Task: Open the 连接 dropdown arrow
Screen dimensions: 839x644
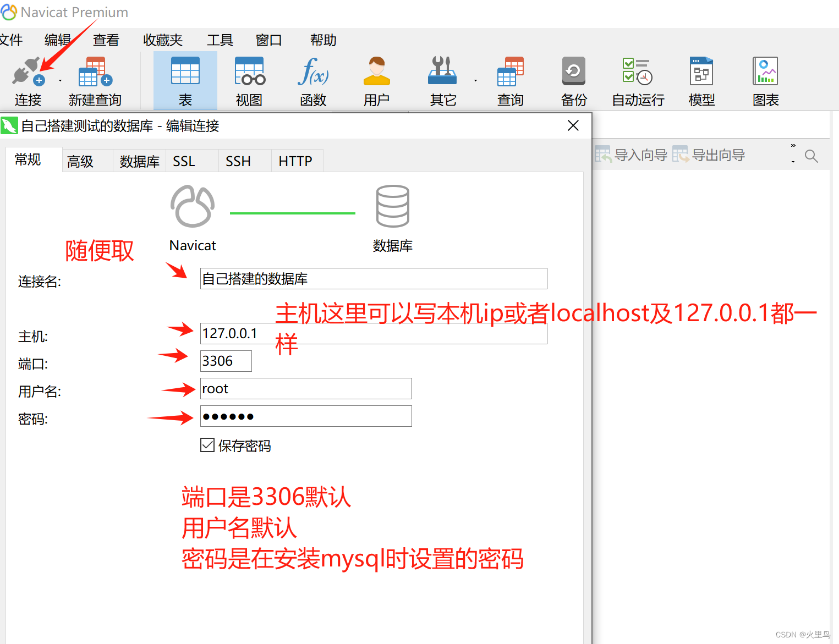Action: [60, 81]
